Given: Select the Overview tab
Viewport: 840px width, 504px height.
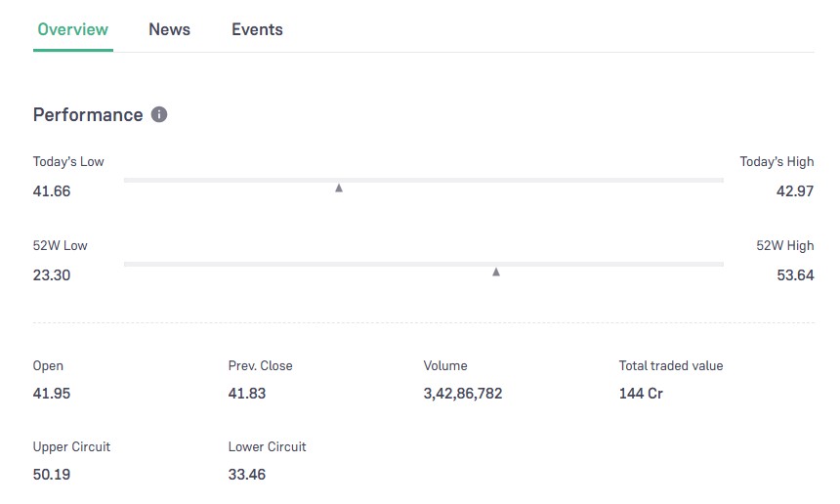Looking at the screenshot, I should [72, 29].
